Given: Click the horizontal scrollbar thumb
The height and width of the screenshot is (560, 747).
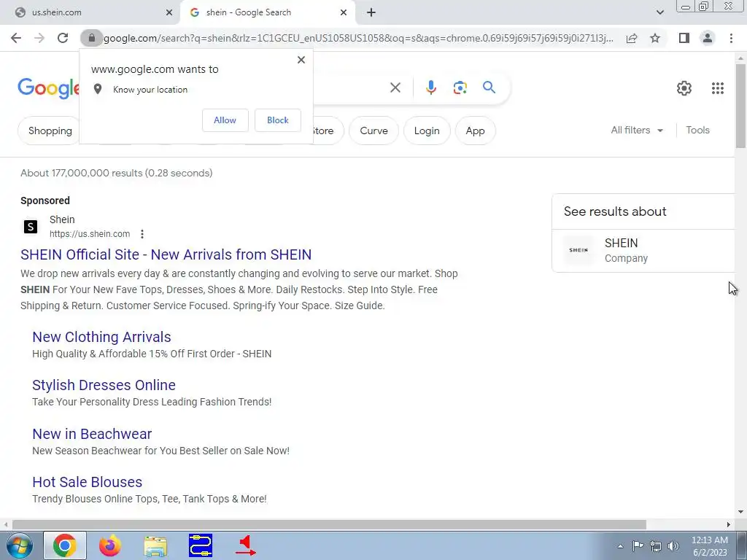Looking at the screenshot, I should (329, 524).
